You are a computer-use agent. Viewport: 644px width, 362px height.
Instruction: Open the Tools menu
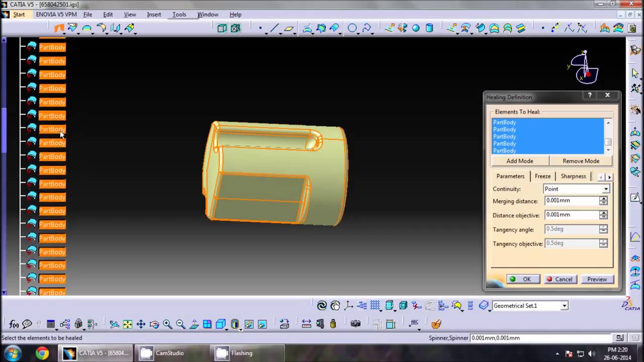(x=179, y=15)
